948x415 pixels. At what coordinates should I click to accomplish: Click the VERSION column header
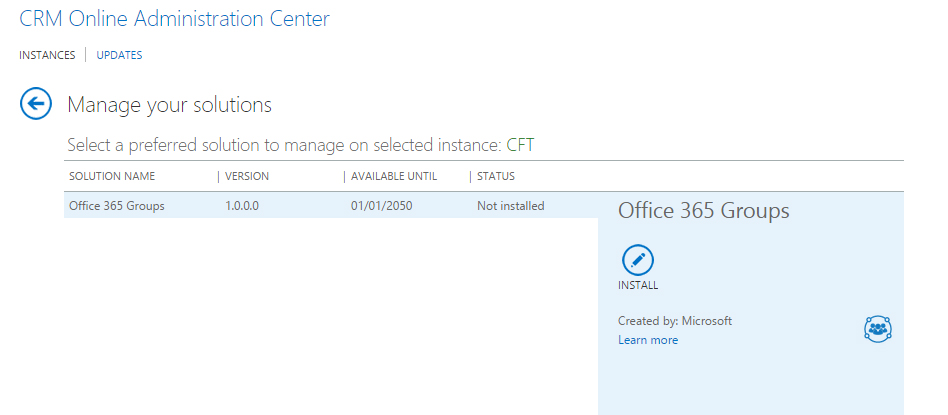click(247, 177)
